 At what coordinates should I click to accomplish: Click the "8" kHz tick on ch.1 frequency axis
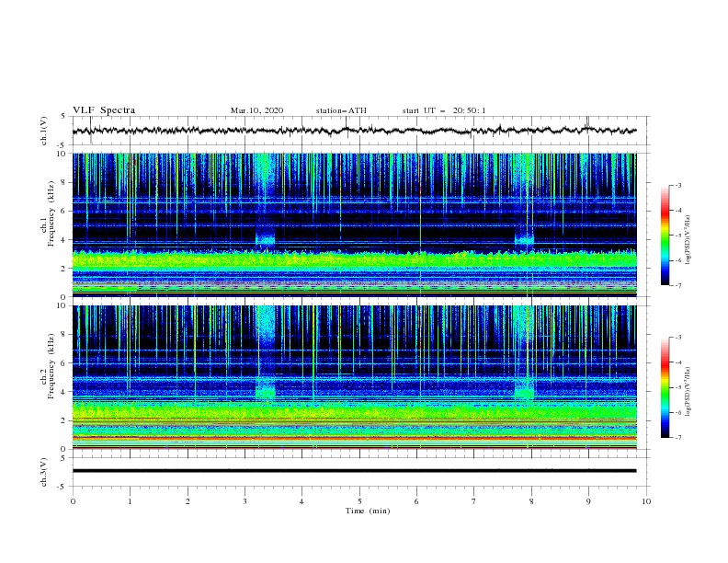tap(63, 182)
